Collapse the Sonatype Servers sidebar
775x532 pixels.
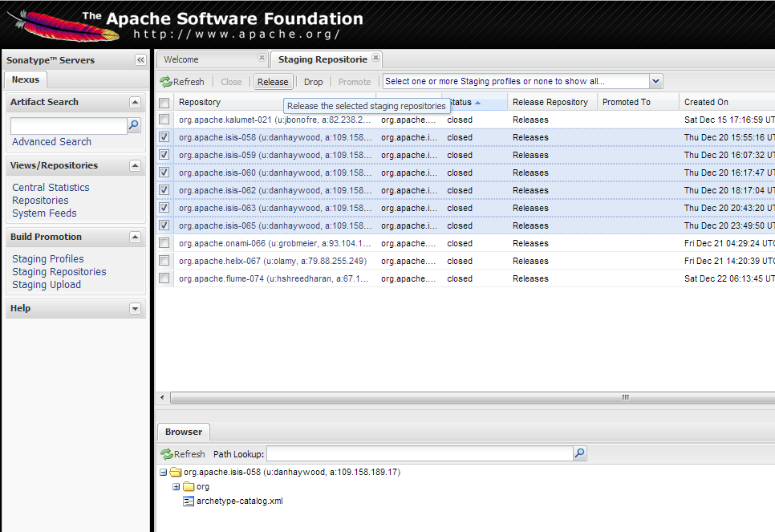pos(140,60)
